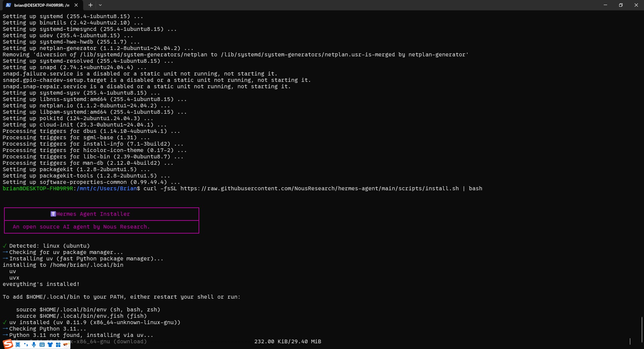Restore down the terminal window

point(621,5)
